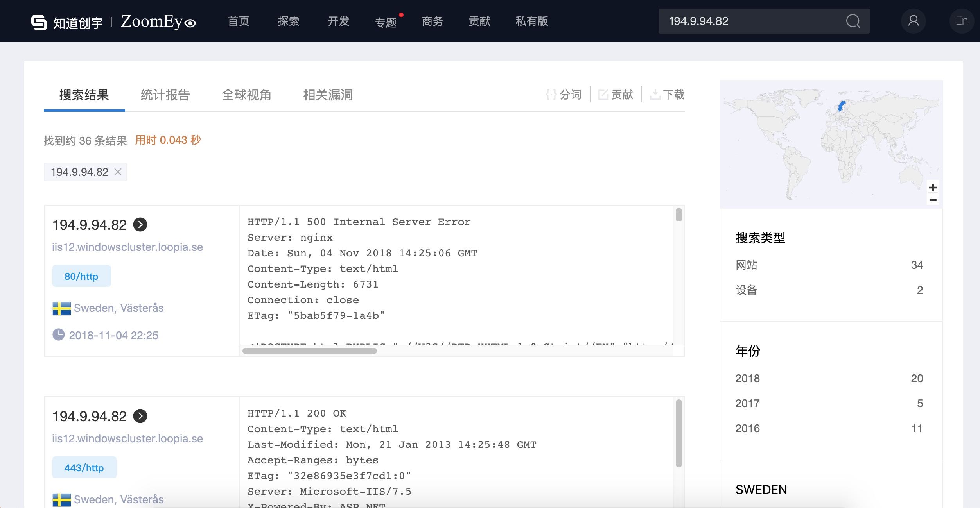The image size is (980, 508).
Task: Zoom in on the world map
Action: 933,188
